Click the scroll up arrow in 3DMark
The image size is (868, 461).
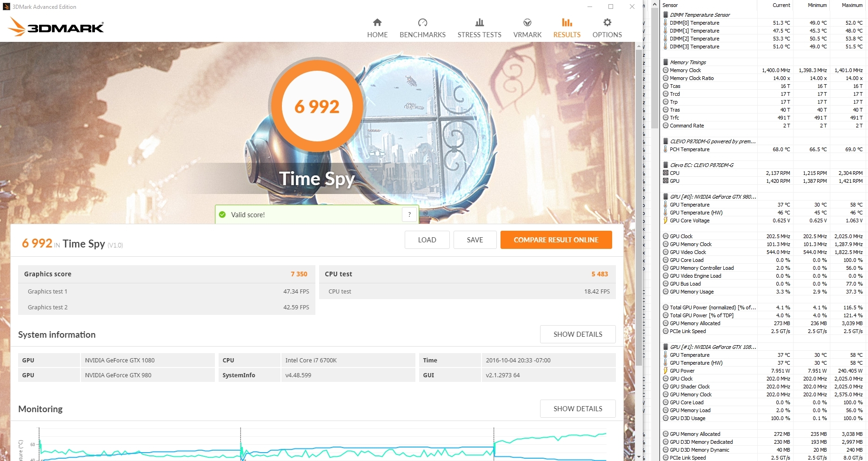[x=639, y=46]
